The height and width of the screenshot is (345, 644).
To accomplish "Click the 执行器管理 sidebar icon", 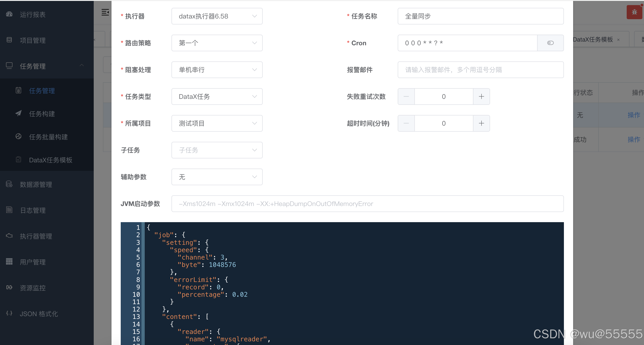I will [9, 236].
